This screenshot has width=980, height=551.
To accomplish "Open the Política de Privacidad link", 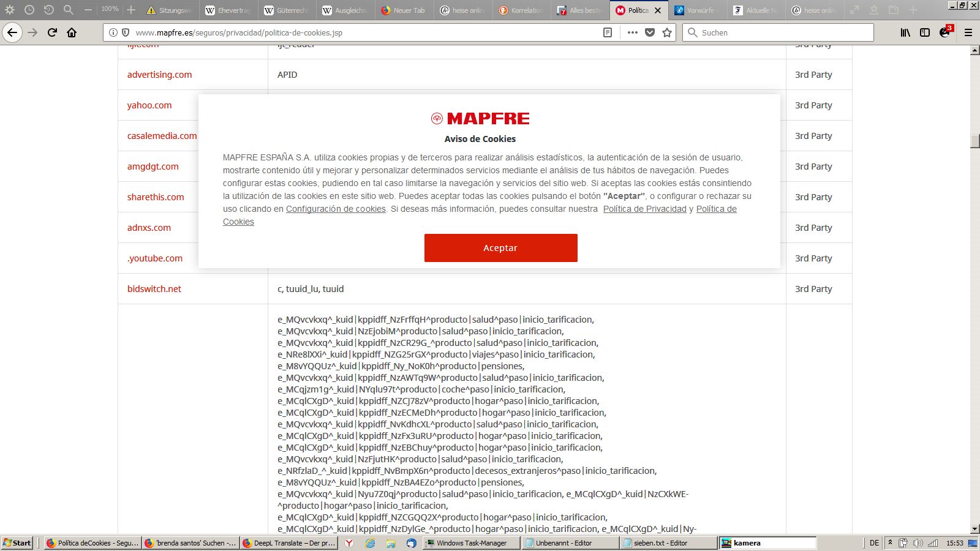I will tap(644, 209).
